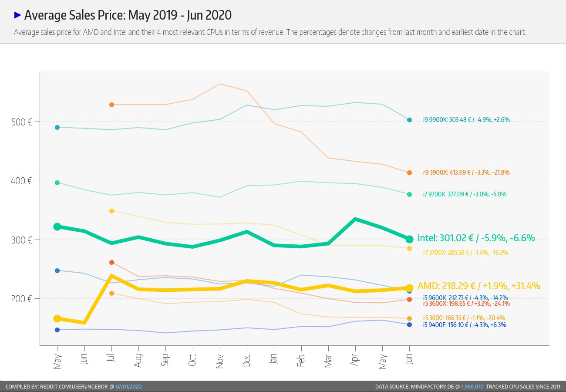
Task: Click the AMD average May starting dot
Action: pos(57,319)
